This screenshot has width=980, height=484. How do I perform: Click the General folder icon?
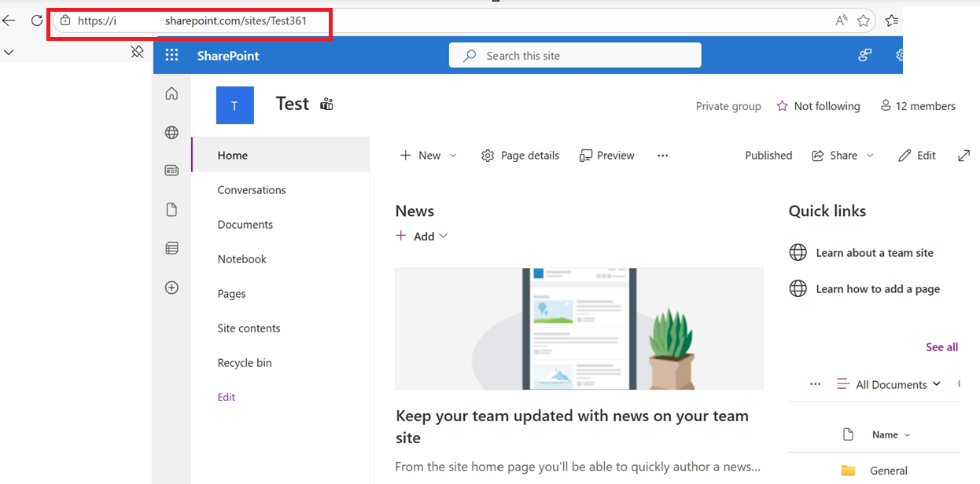848,471
